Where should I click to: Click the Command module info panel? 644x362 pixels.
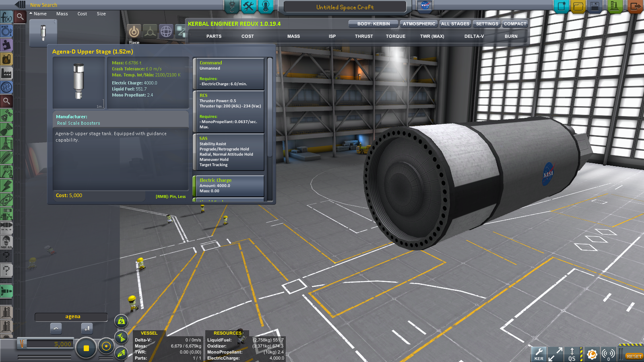click(229, 74)
